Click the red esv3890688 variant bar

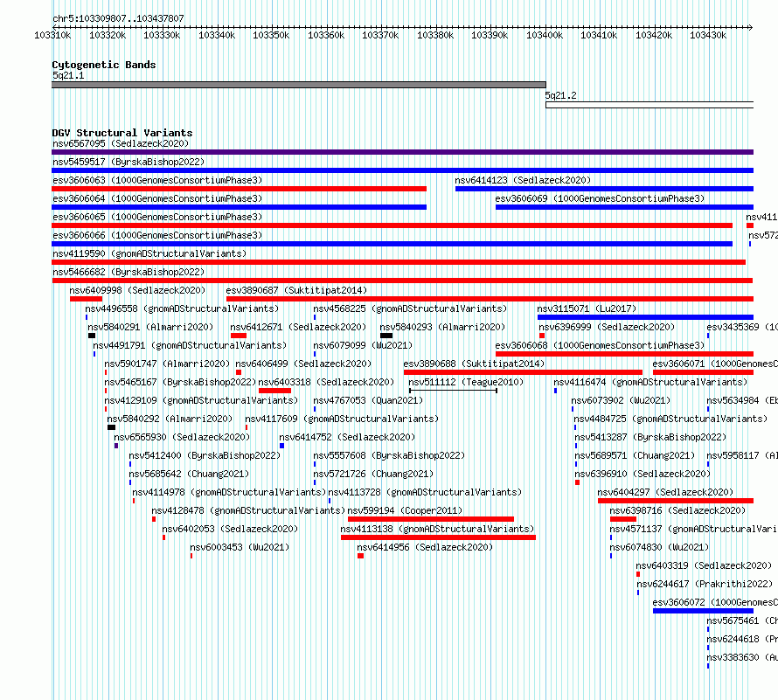523,372
